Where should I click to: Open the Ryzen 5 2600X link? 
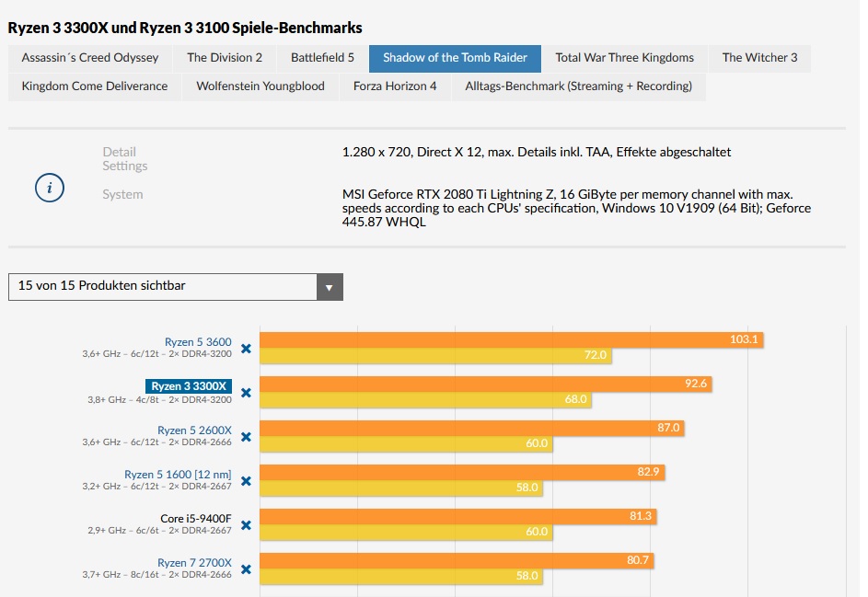(194, 431)
